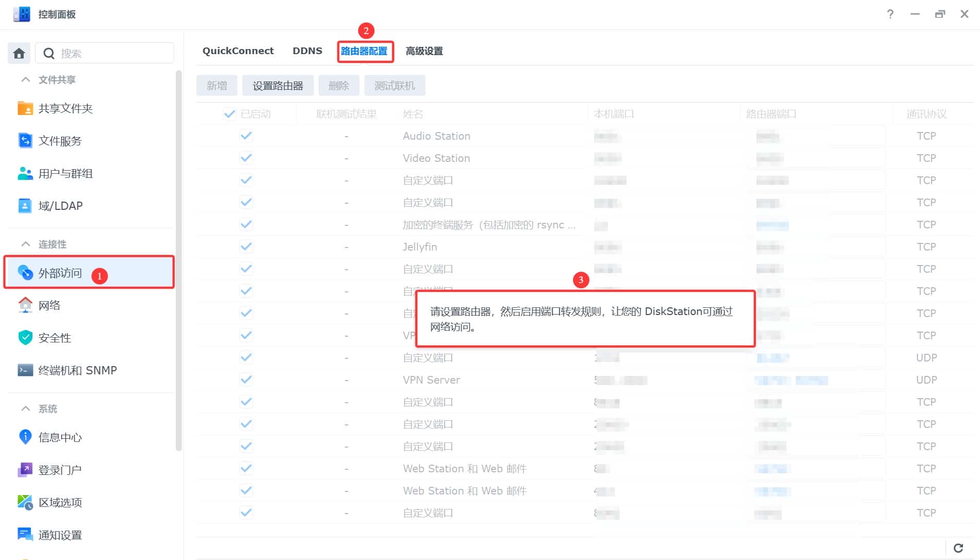Click the refresh icon at bottom right
The image size is (980, 560).
[958, 548]
